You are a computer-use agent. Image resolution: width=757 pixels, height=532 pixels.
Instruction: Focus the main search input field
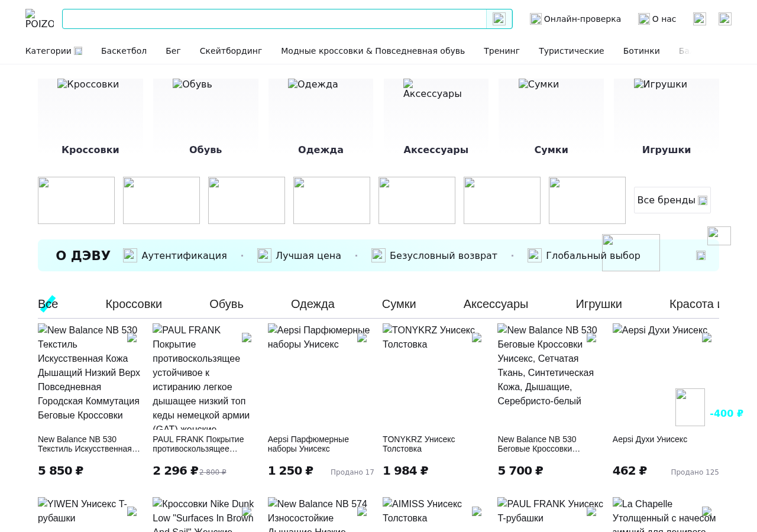click(274, 19)
